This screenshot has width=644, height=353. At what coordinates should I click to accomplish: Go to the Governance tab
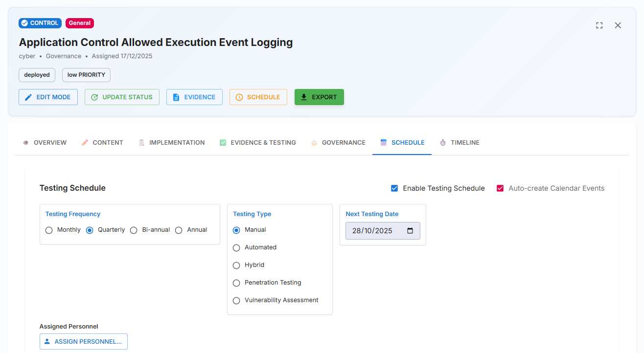(x=338, y=143)
